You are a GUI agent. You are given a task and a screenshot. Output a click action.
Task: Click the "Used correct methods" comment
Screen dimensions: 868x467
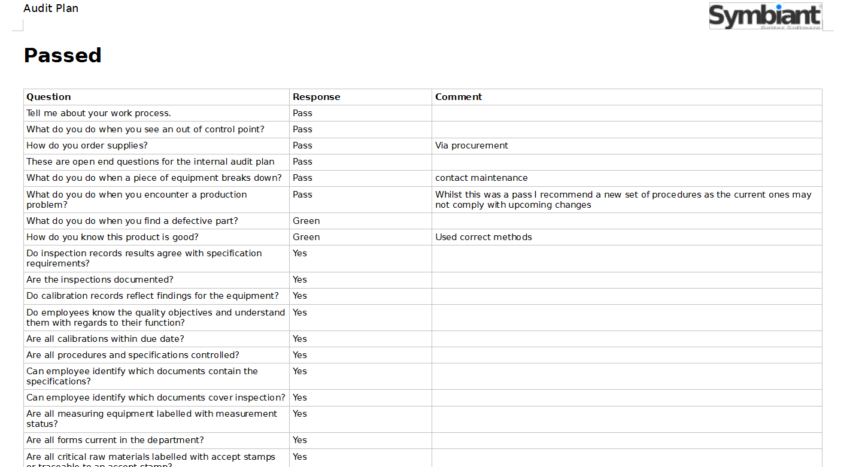[x=484, y=237]
